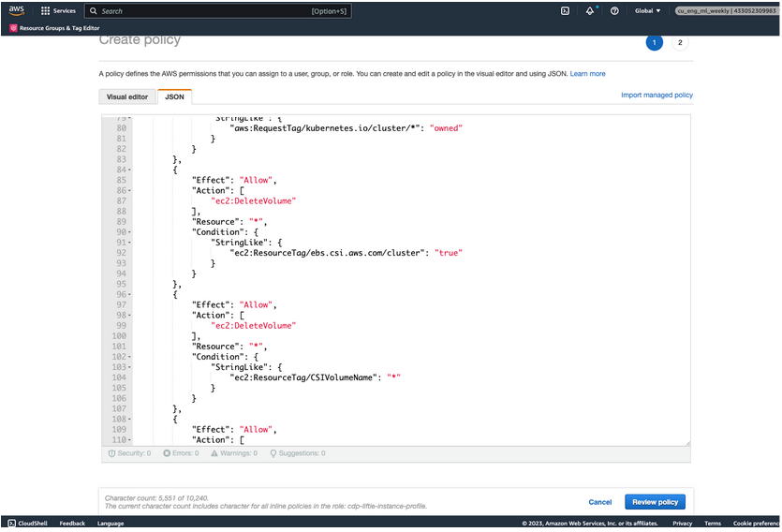Fold the StringLike block at line 103

129,366
